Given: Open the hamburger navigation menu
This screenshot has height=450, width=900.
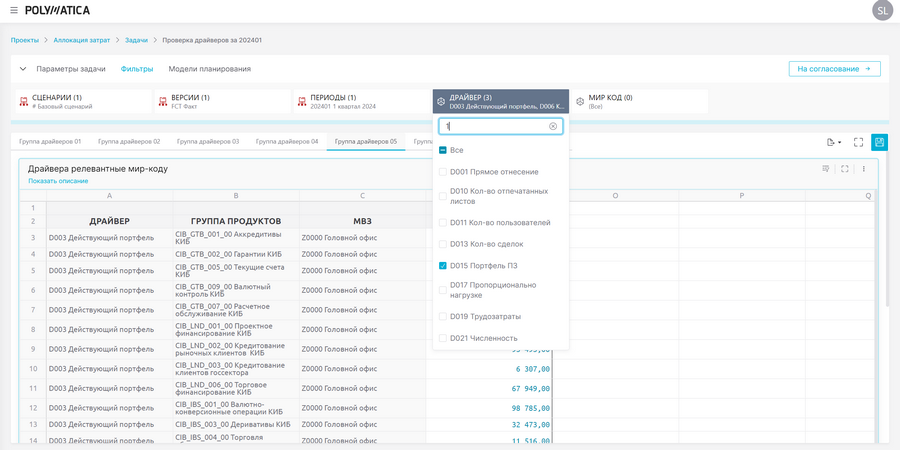Looking at the screenshot, I should coord(14,10).
